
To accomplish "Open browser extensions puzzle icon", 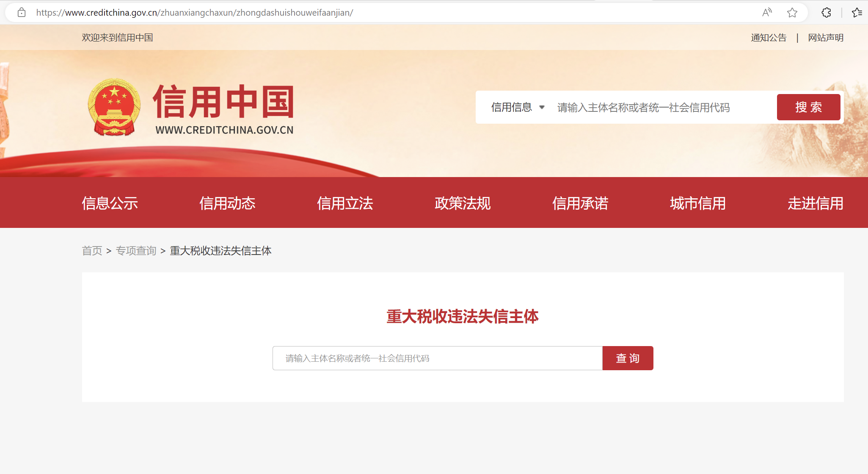I will pos(826,13).
